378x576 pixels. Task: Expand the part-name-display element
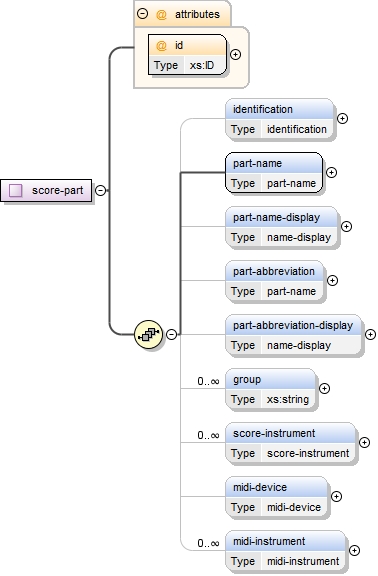[x=346, y=226]
